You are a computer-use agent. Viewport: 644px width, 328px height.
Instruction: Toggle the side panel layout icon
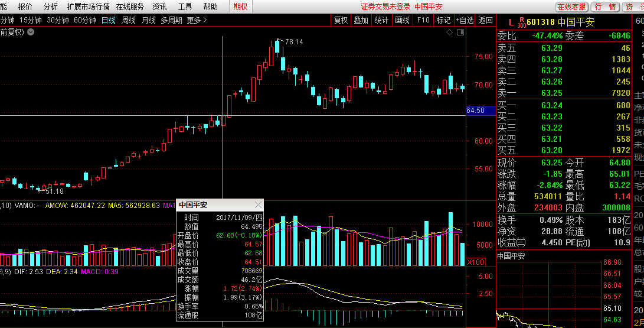tap(460, 32)
